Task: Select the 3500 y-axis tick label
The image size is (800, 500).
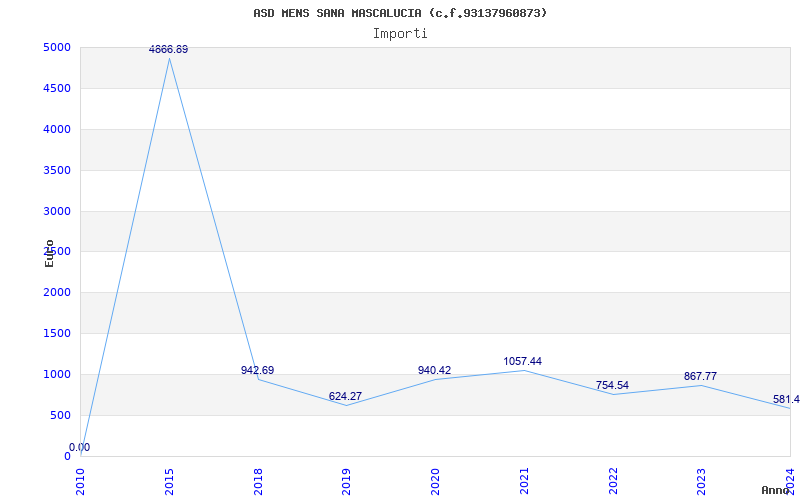Action: pyautogui.click(x=57, y=170)
